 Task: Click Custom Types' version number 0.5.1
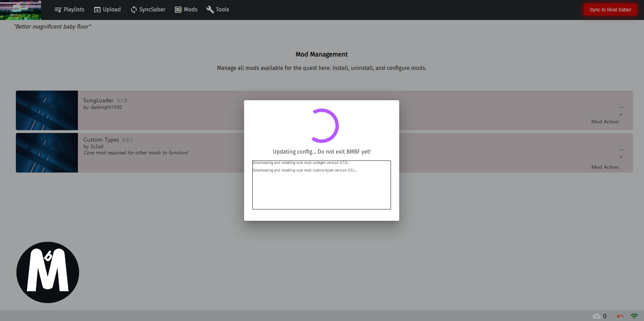click(127, 140)
